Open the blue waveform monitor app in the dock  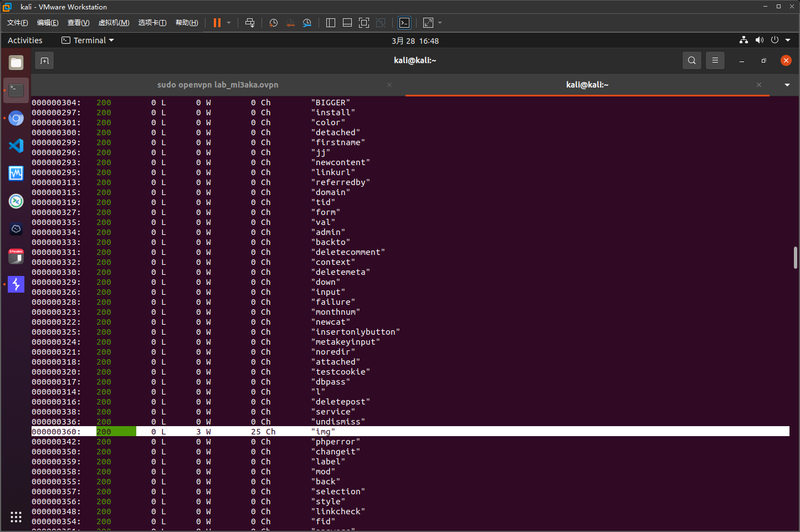16,173
